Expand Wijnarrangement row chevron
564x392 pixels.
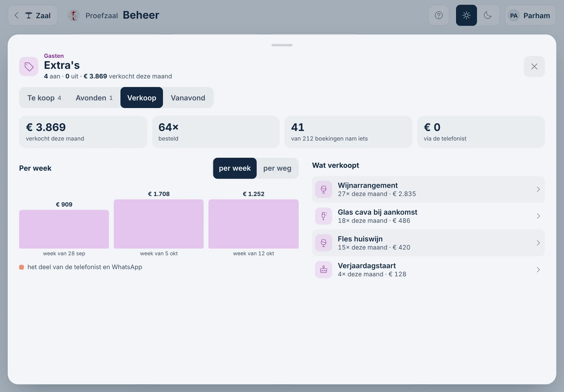[538, 189]
